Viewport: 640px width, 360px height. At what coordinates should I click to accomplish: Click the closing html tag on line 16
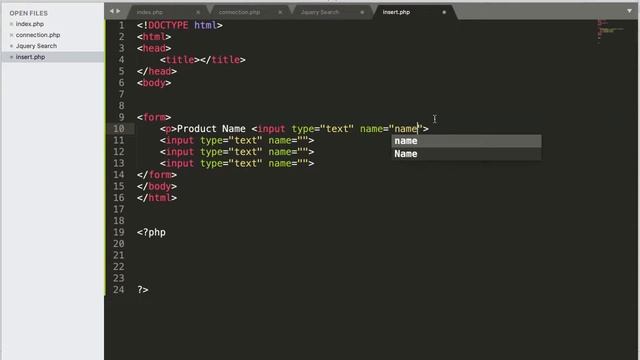click(x=157, y=198)
